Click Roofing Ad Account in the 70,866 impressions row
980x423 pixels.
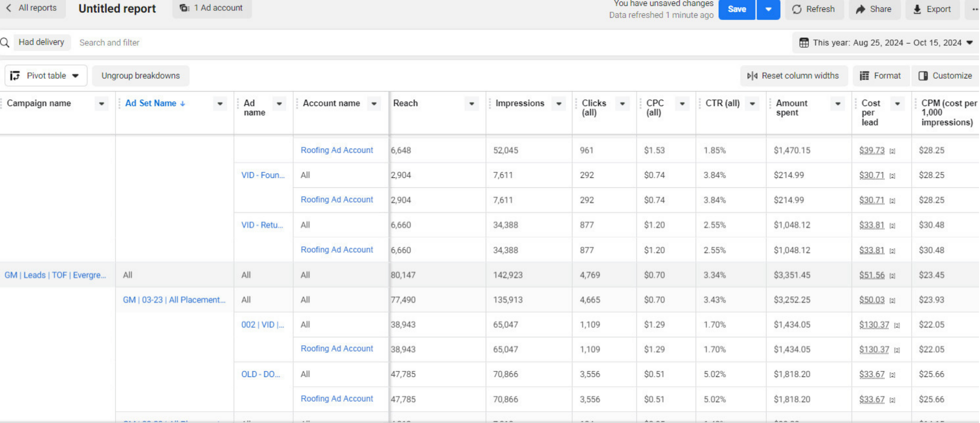click(x=337, y=399)
